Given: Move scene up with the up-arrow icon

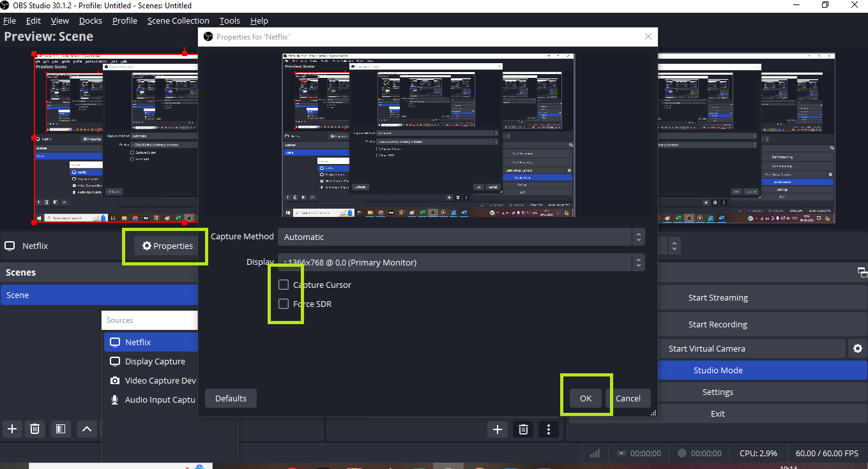Looking at the screenshot, I should [86, 429].
